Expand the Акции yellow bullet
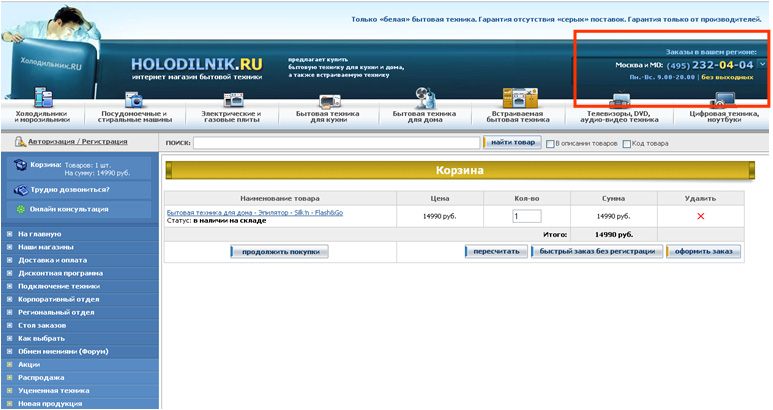Screen dimensions: 773x410 coord(9,365)
